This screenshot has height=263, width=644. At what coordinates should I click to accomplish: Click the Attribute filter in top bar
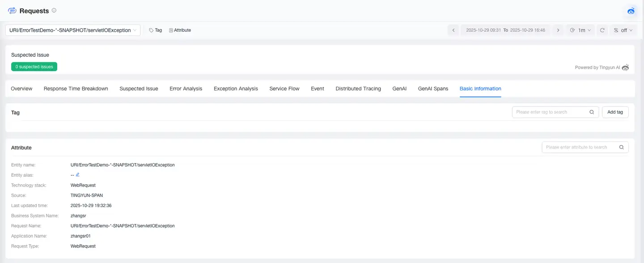[x=180, y=30]
